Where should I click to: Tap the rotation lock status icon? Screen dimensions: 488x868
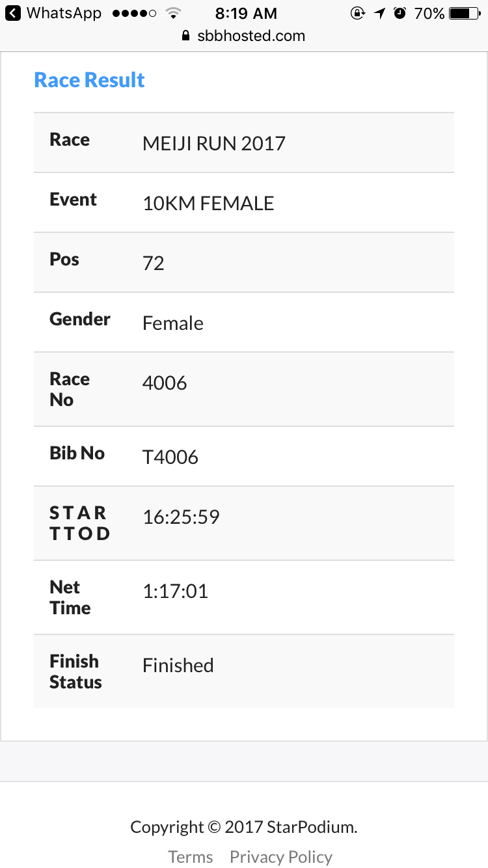click(357, 13)
